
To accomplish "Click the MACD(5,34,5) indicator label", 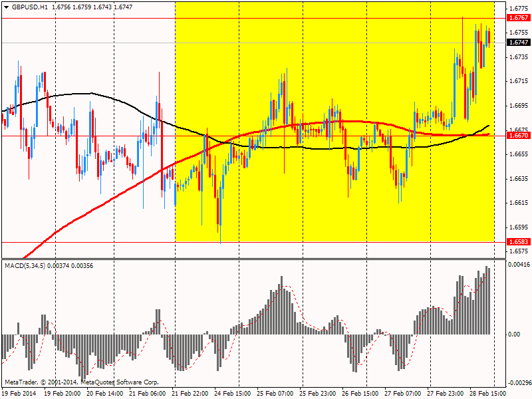I will pyautogui.click(x=28, y=266).
